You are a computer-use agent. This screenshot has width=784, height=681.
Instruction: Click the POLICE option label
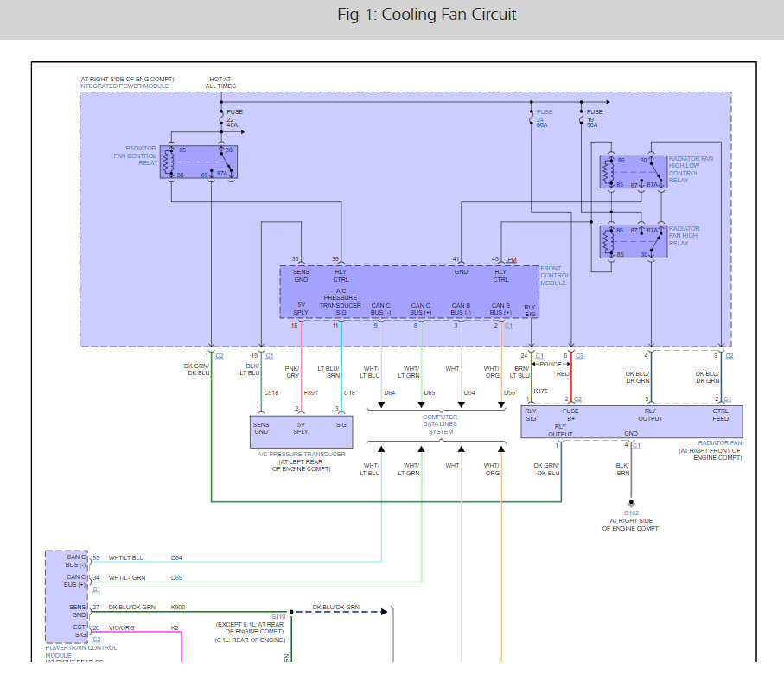[x=551, y=364]
